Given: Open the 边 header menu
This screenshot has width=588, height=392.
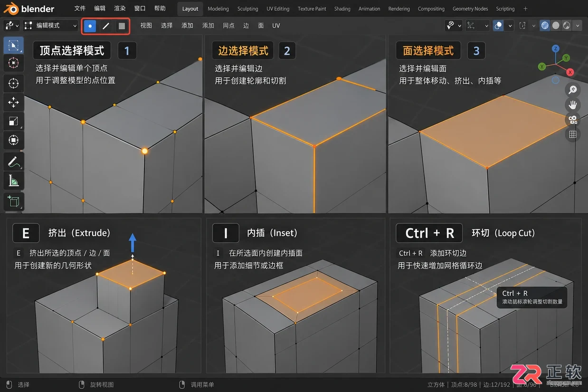Looking at the screenshot, I should click(x=246, y=26).
